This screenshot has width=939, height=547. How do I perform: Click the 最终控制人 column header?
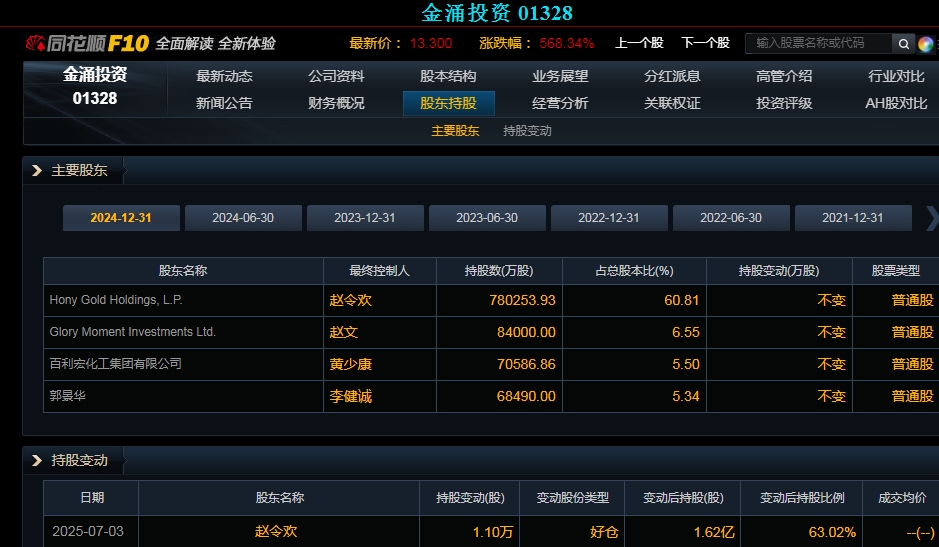coord(379,271)
